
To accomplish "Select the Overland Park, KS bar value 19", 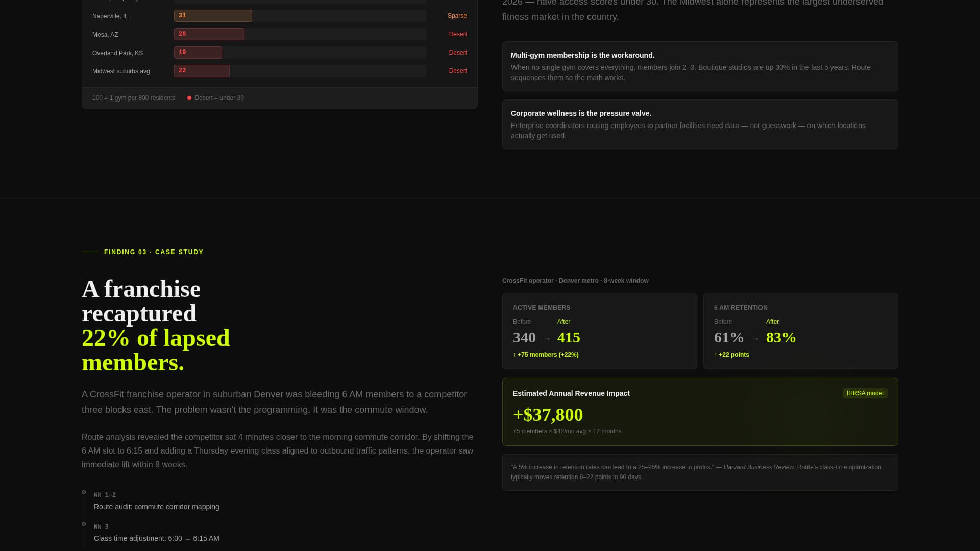I will [x=182, y=53].
